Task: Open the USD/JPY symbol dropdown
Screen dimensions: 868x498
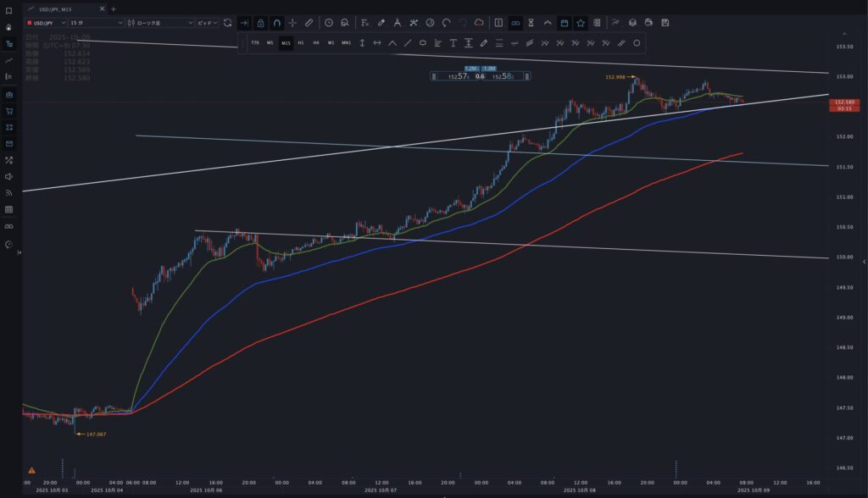Action: pos(44,23)
